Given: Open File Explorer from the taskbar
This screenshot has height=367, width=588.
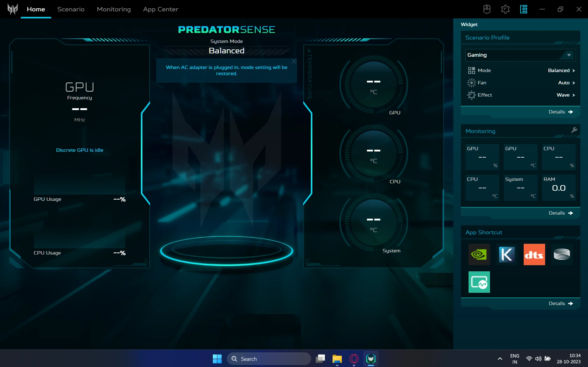Looking at the screenshot, I should point(337,359).
